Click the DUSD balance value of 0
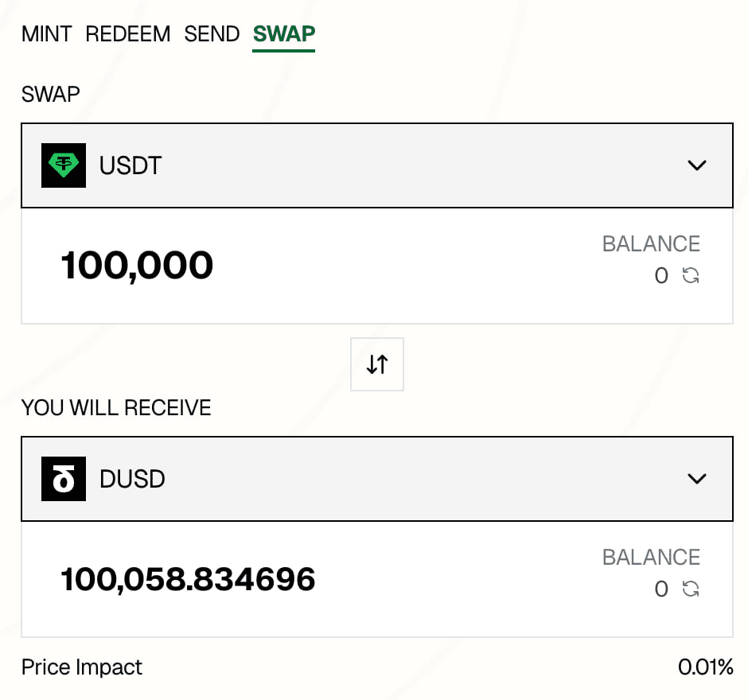The width and height of the screenshot is (748, 700). (661, 589)
